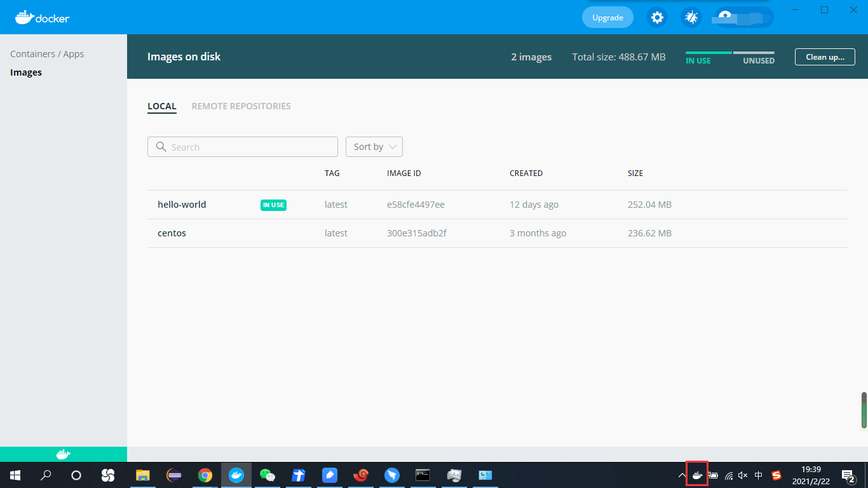
Task: Select Images in the sidebar
Action: coord(26,72)
